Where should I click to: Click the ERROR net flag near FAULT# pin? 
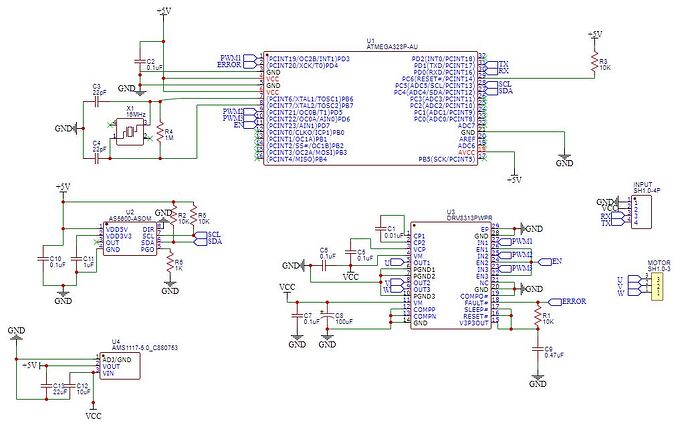click(568, 302)
